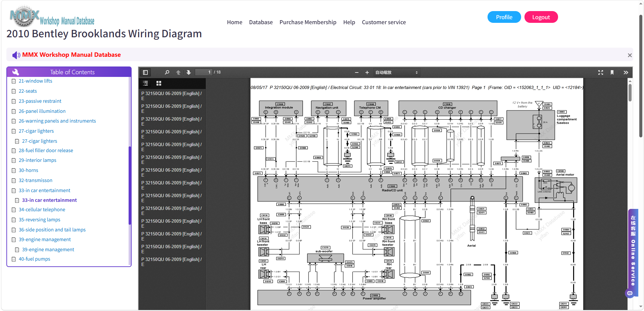Image resolution: width=644 pixels, height=311 pixels.
Task: Open Purchase Membership page
Action: point(308,22)
